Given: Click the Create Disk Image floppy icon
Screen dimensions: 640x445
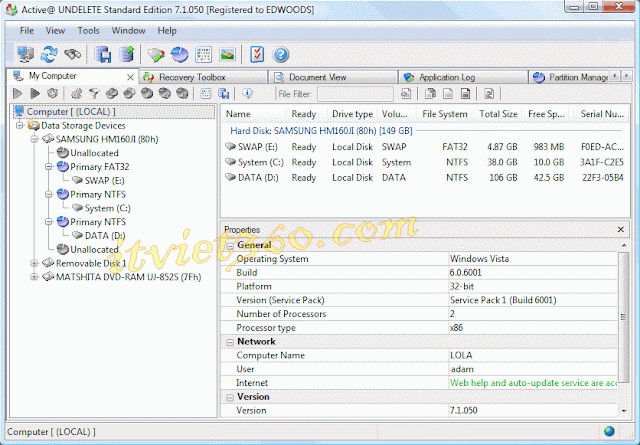Looking at the screenshot, I should tap(103, 54).
